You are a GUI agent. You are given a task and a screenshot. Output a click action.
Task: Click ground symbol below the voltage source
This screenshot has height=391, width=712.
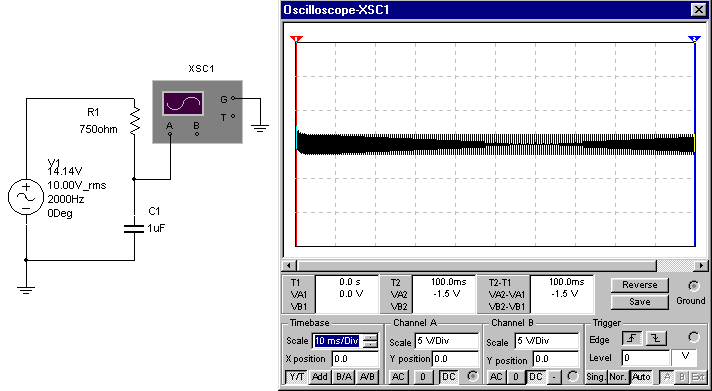26,290
